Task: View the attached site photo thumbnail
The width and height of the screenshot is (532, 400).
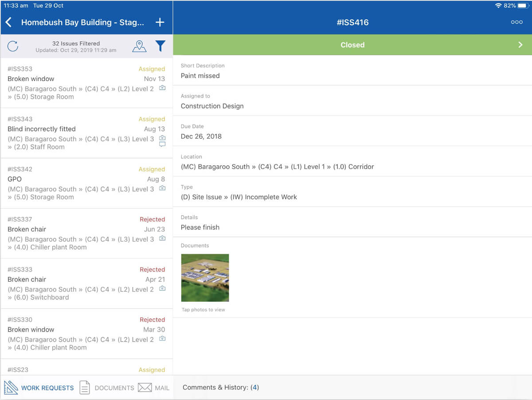Action: 205,278
